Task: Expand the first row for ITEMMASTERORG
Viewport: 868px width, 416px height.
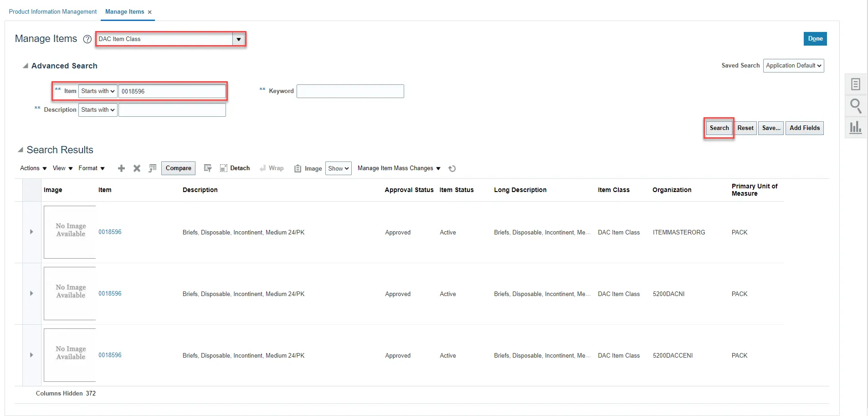Action: (31, 232)
